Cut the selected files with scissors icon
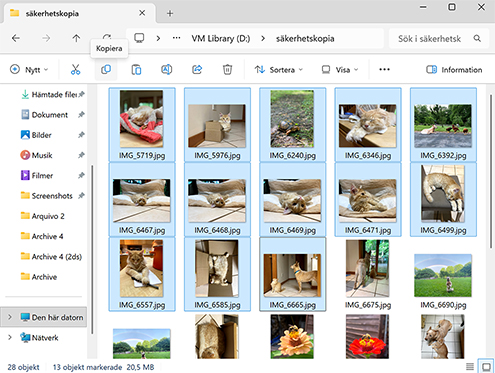The width and height of the screenshot is (495, 373). pos(75,70)
